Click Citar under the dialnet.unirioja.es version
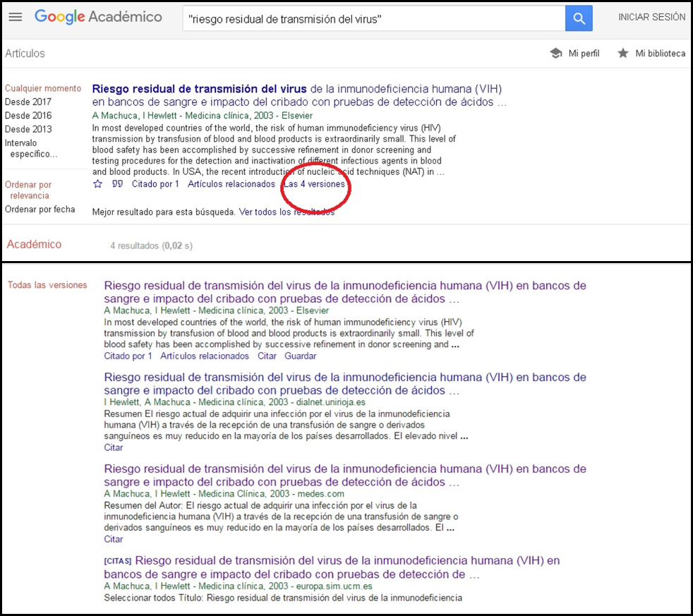Image resolution: width=693 pixels, height=616 pixels. coord(113,447)
